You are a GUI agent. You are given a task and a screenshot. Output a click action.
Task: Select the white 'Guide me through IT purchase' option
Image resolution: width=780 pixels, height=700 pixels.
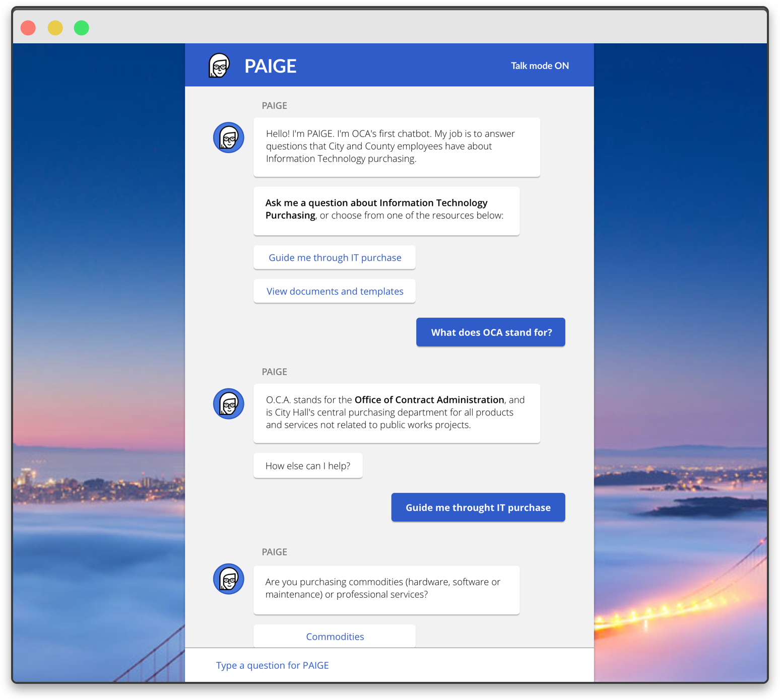(x=335, y=258)
